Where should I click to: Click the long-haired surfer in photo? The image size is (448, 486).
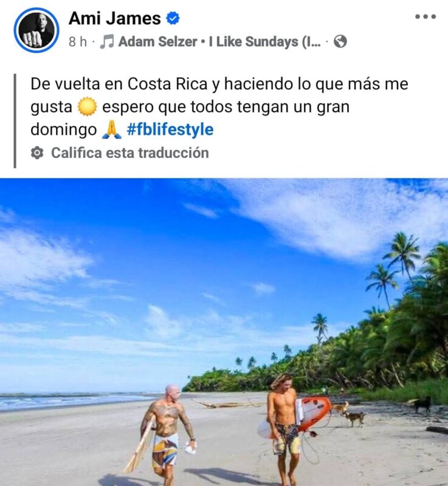coord(283,430)
